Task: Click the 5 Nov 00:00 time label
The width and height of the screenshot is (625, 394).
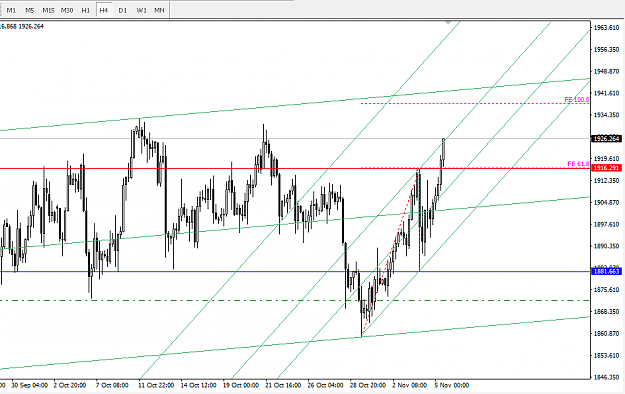Action: 452,385
